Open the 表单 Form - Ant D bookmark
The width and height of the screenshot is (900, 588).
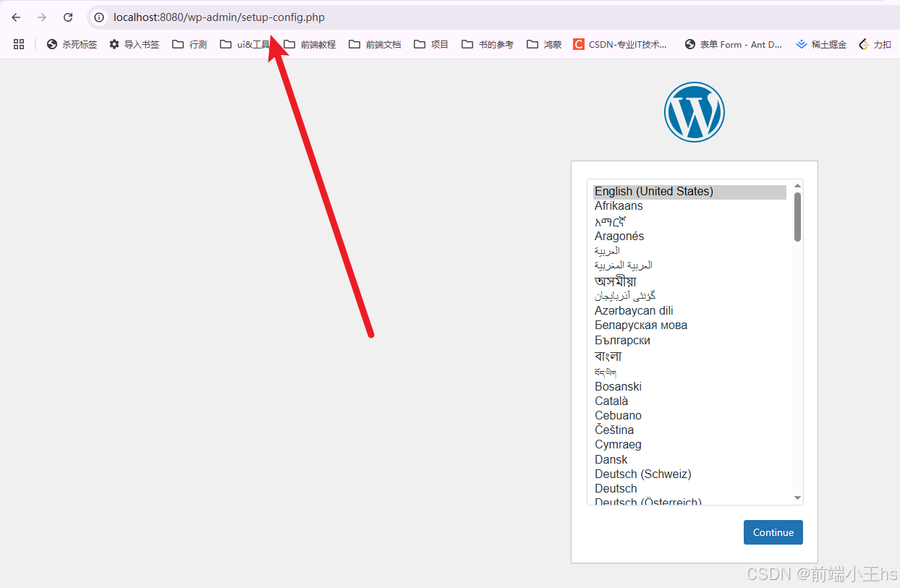point(734,44)
